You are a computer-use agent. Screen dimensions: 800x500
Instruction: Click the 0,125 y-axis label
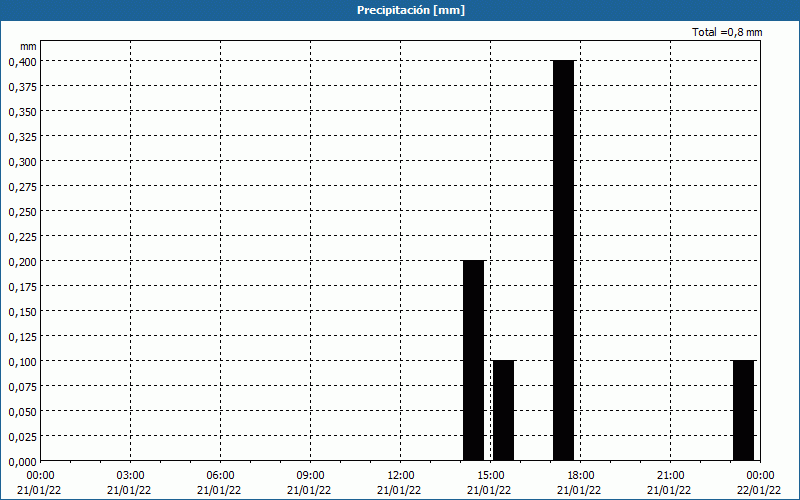coord(22,337)
